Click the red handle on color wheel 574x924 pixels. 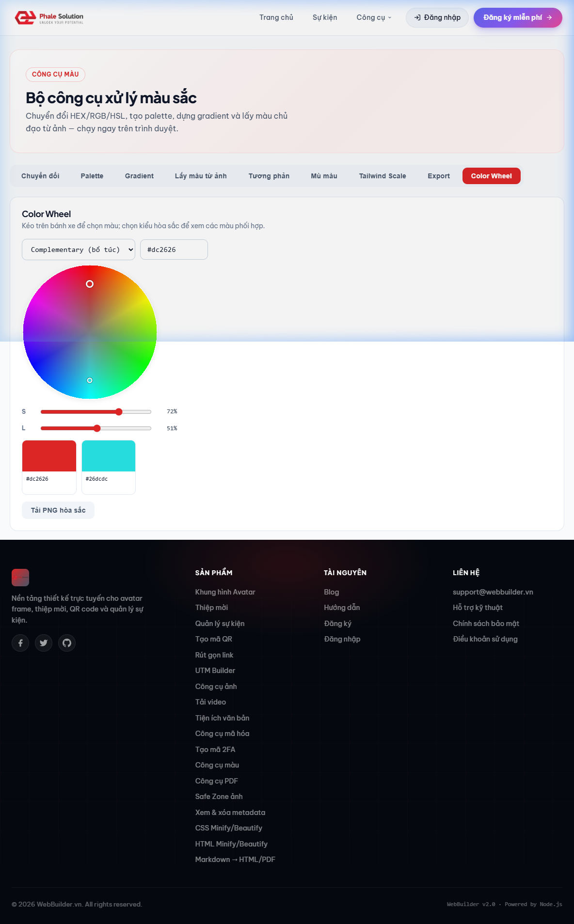90,284
